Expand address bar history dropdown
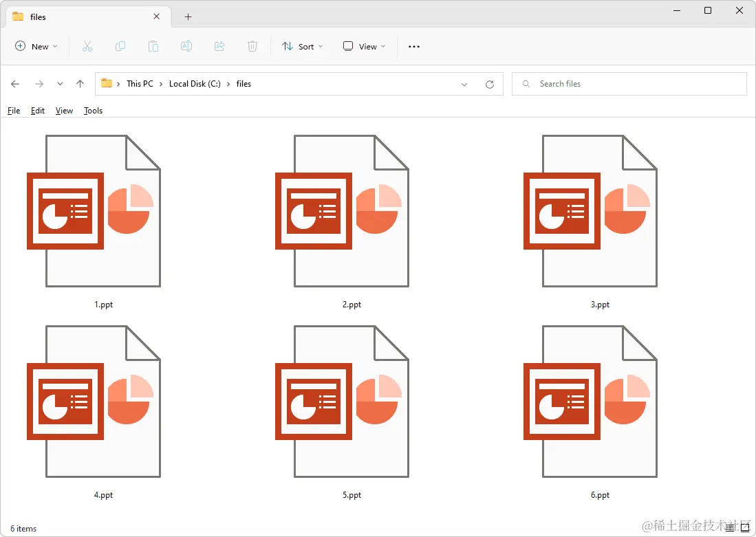The height and width of the screenshot is (537, 756). pyautogui.click(x=464, y=85)
